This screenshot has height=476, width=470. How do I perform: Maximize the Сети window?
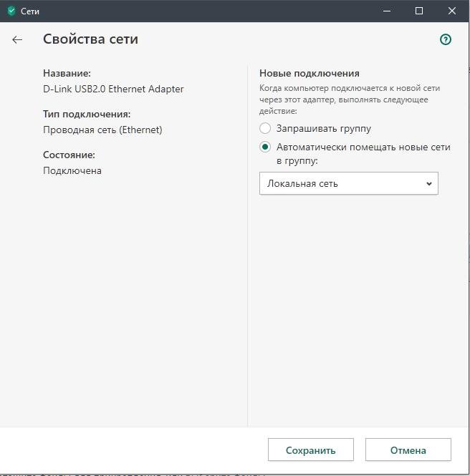point(419,11)
